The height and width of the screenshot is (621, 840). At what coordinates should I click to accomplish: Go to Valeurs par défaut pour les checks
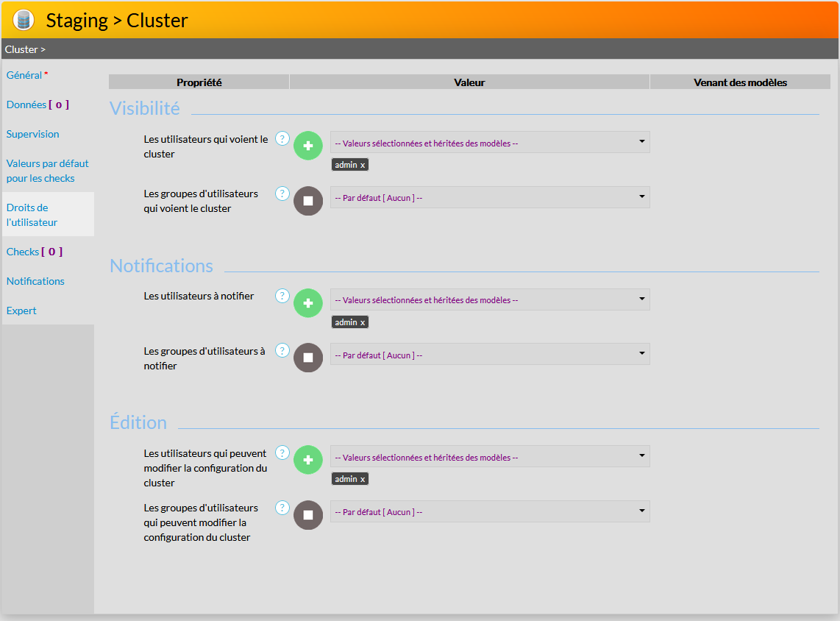47,171
